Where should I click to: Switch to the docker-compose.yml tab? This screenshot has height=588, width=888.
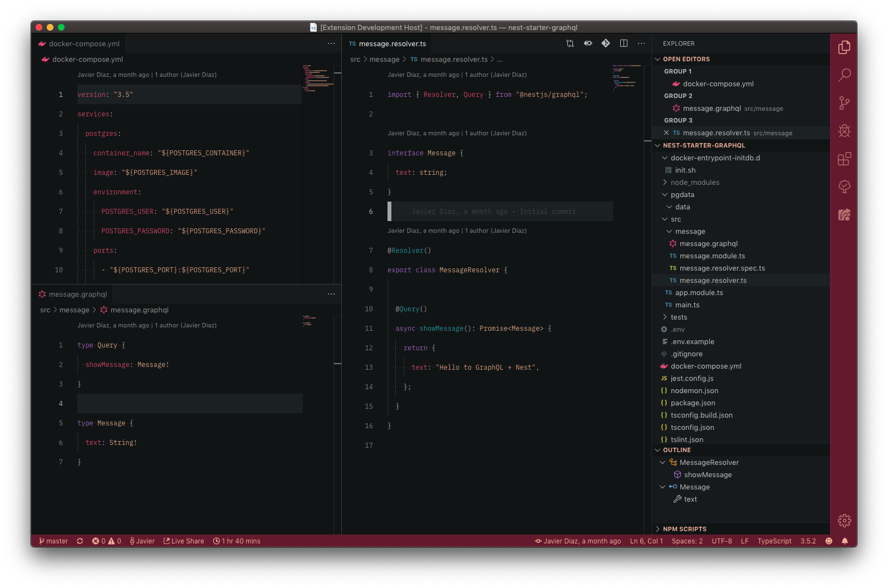[79, 43]
